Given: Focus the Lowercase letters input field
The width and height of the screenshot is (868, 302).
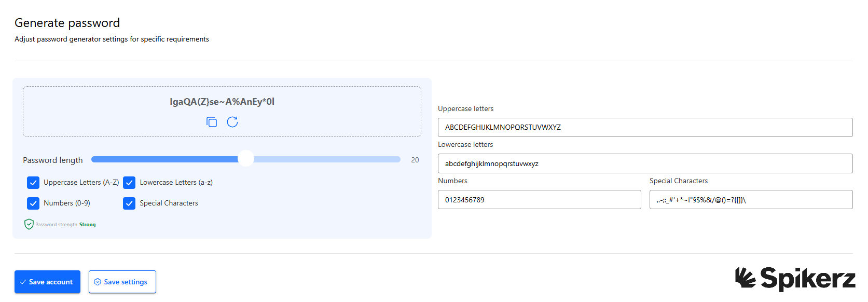Looking at the screenshot, I should click(645, 163).
